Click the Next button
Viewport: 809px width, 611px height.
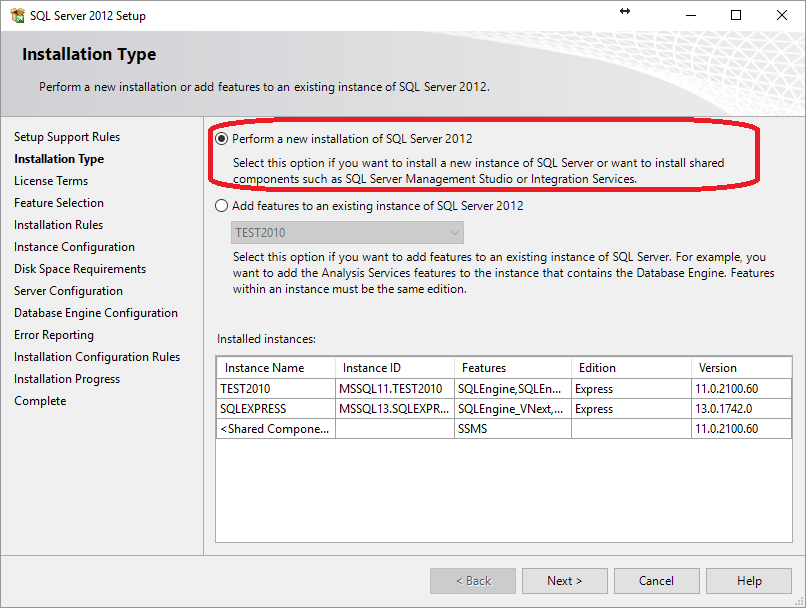564,581
